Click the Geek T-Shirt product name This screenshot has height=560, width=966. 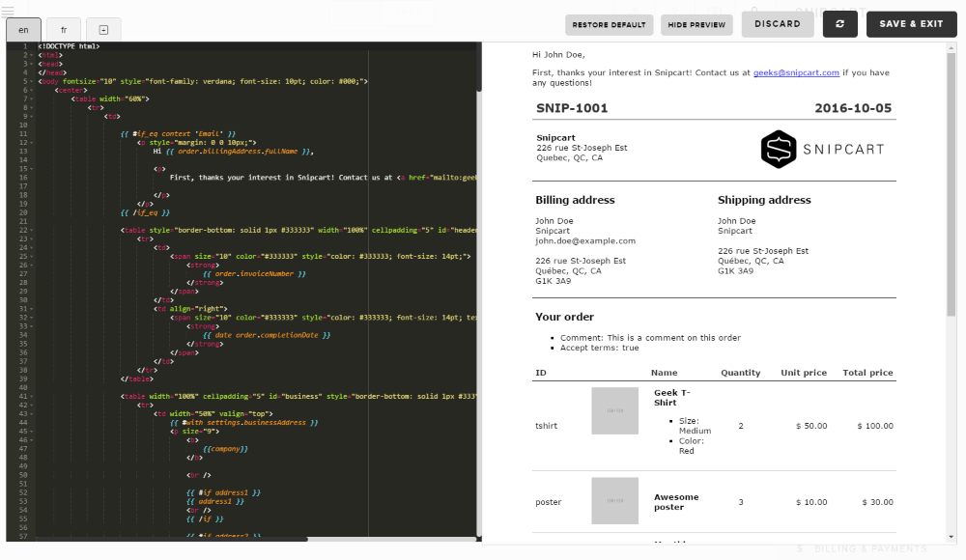tap(672, 398)
